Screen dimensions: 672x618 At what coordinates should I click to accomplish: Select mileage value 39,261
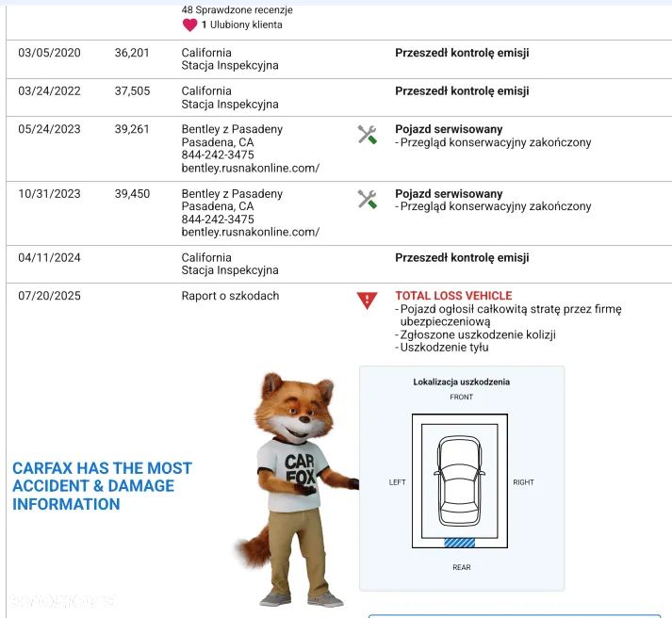tap(132, 129)
